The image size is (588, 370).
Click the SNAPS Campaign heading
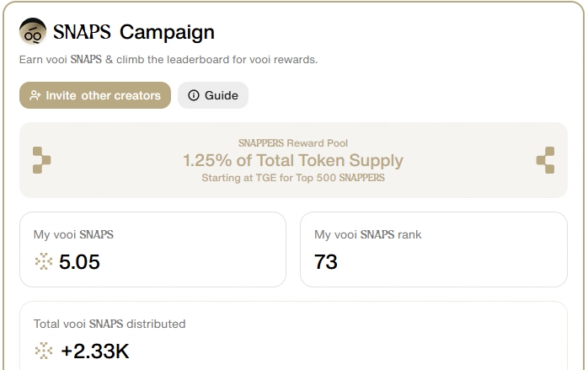134,32
